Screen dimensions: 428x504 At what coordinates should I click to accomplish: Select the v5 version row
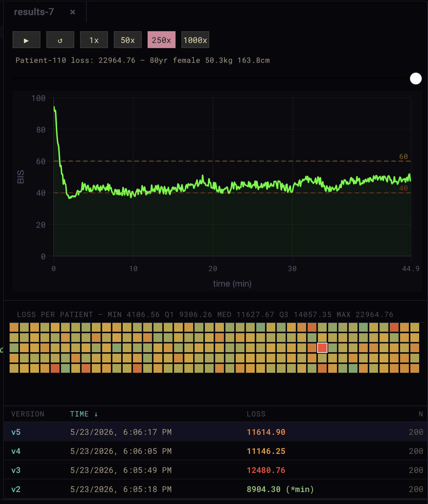click(216, 432)
